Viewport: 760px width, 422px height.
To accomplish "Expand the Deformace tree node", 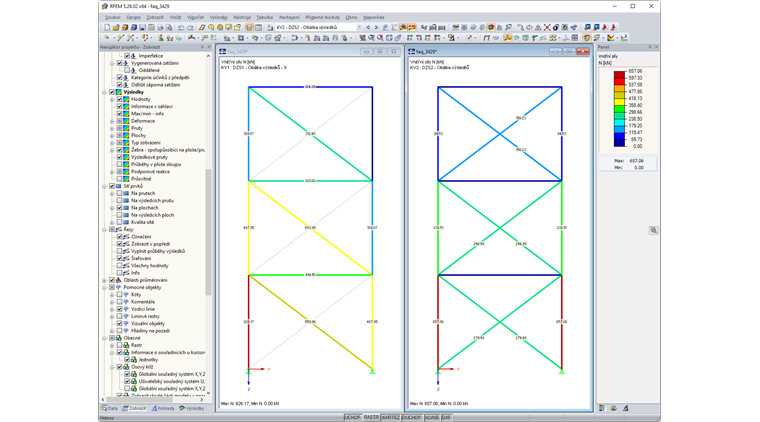I will 112,121.
